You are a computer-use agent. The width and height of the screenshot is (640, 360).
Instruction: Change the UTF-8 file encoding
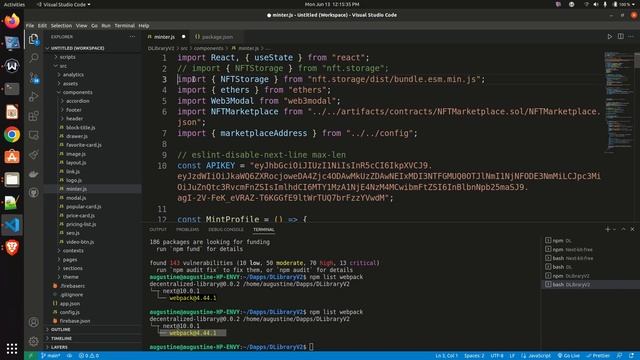point(497,356)
